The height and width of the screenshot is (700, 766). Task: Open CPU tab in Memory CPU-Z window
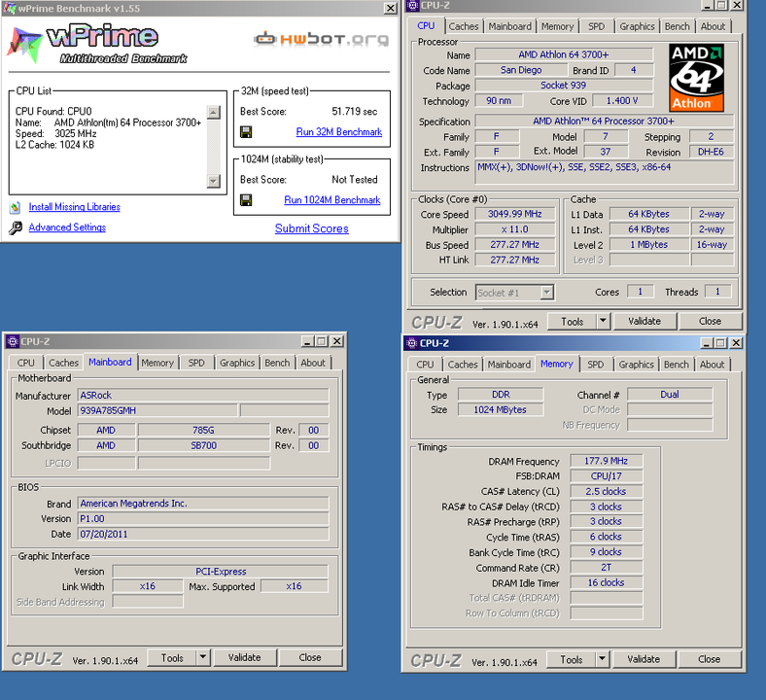click(x=425, y=365)
